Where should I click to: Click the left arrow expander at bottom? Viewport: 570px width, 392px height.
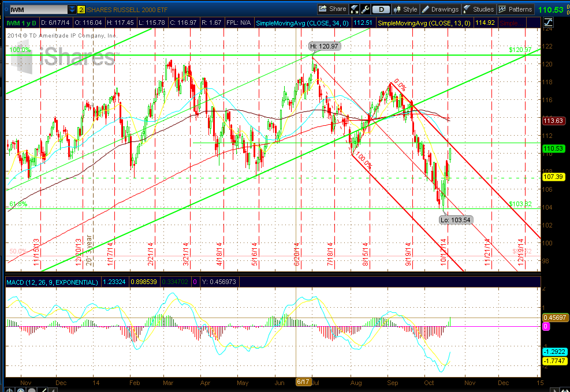(x=53, y=390)
